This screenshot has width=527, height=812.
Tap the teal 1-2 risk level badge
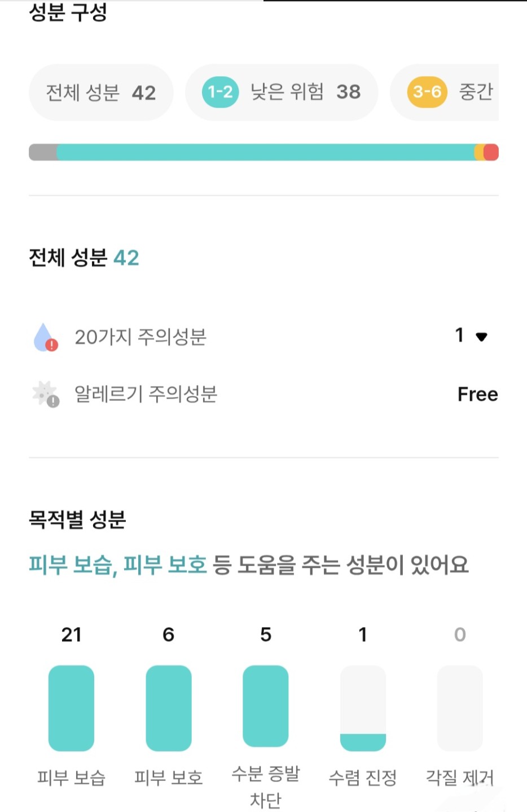[x=220, y=92]
